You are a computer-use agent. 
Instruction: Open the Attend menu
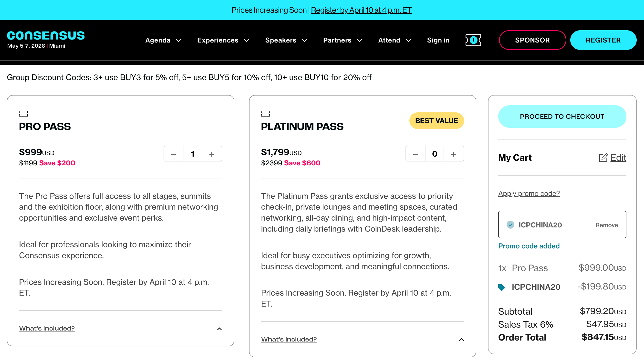(x=394, y=40)
